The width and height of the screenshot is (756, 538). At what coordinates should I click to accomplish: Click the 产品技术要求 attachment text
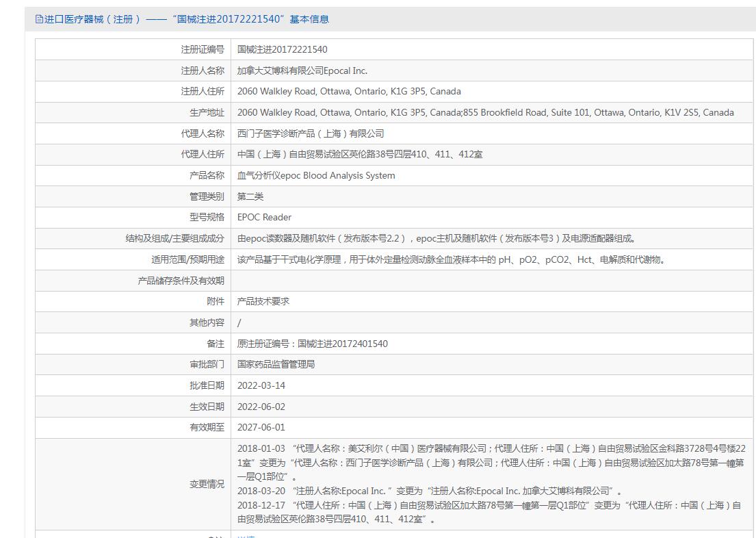(x=263, y=301)
